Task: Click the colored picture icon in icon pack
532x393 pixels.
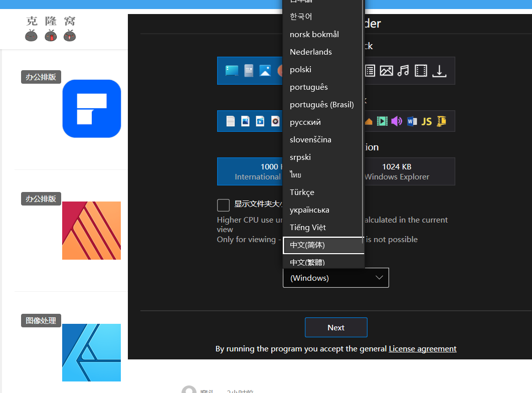Action: [265, 71]
